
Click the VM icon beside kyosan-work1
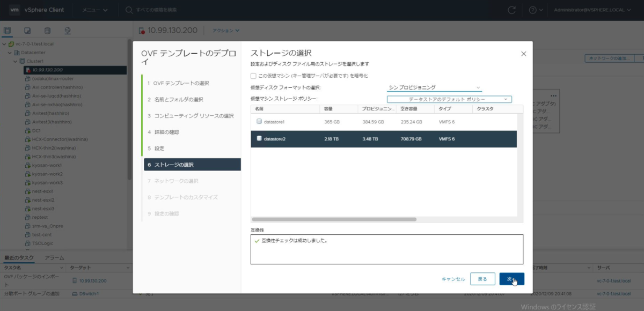[x=28, y=165]
